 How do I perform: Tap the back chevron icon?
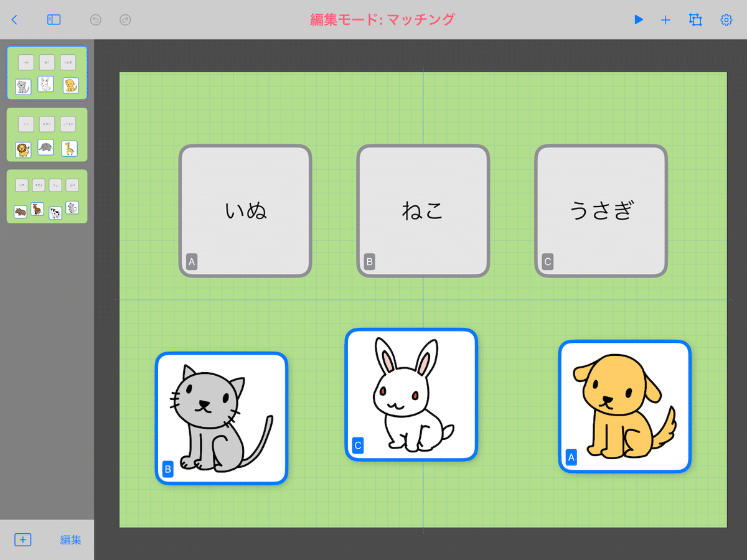pyautogui.click(x=14, y=20)
